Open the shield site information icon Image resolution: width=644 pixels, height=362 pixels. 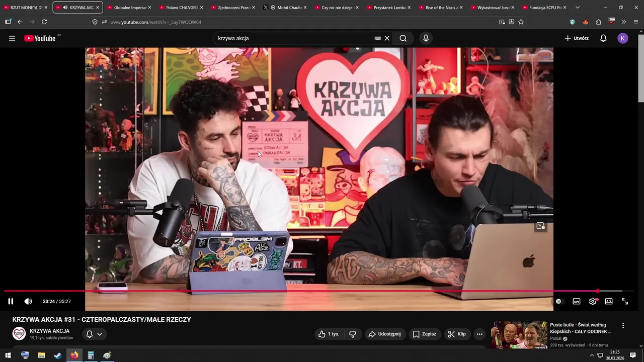(x=95, y=22)
